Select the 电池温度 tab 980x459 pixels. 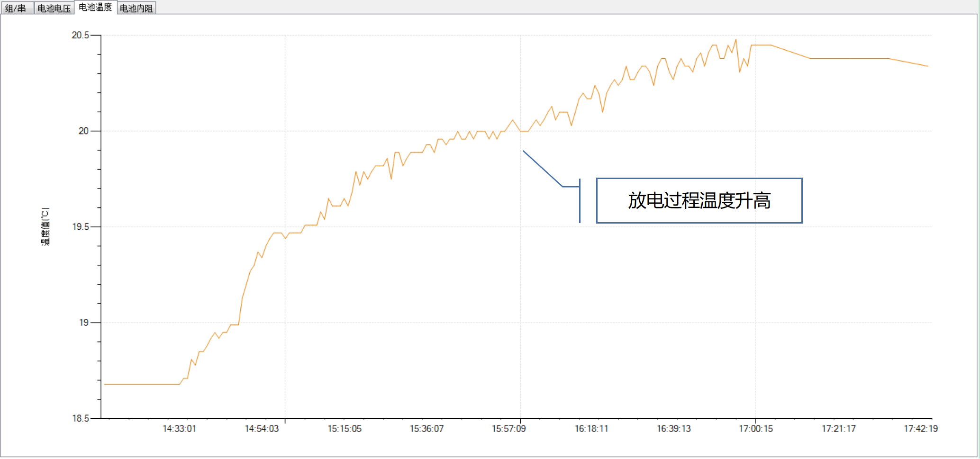pos(95,7)
